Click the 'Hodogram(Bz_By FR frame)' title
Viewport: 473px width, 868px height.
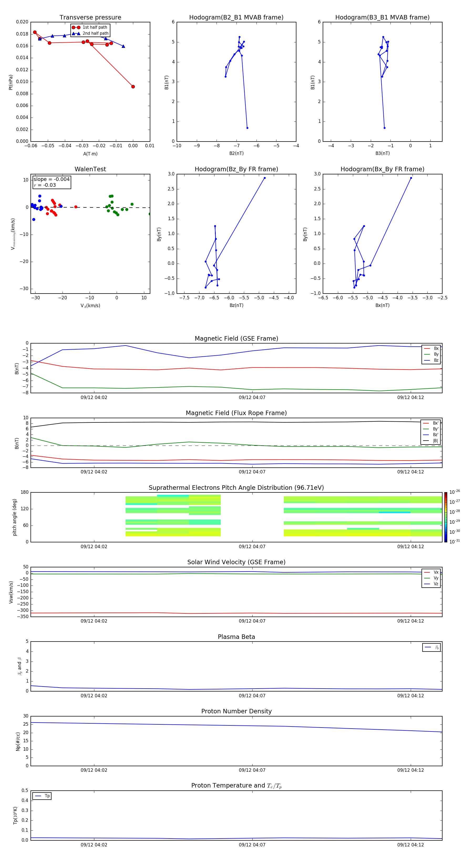236,169
